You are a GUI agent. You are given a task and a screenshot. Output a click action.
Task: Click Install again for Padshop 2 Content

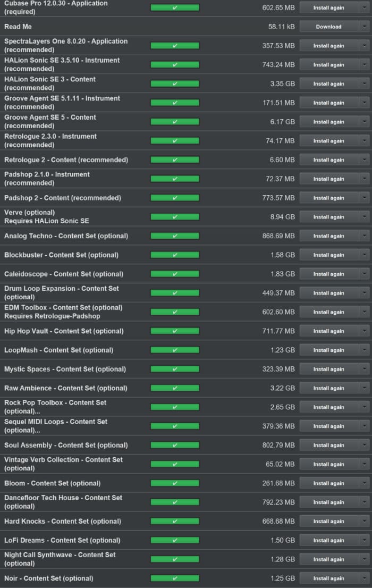(x=329, y=198)
